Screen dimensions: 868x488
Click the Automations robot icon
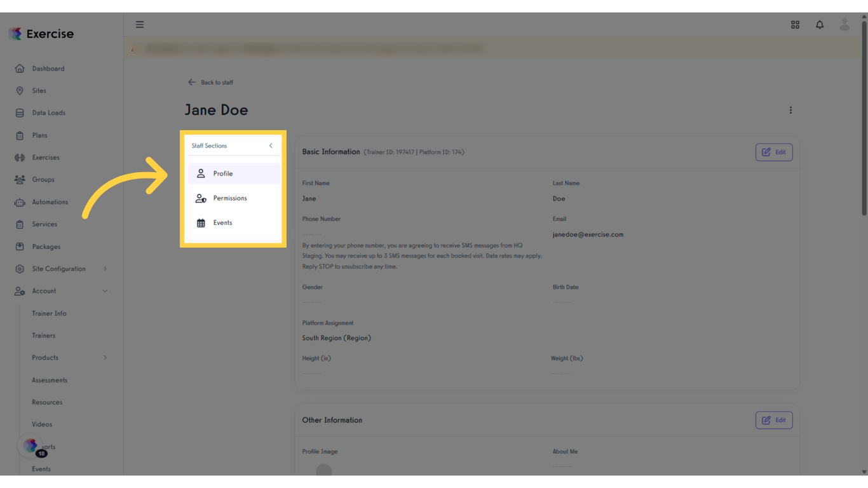(x=20, y=202)
